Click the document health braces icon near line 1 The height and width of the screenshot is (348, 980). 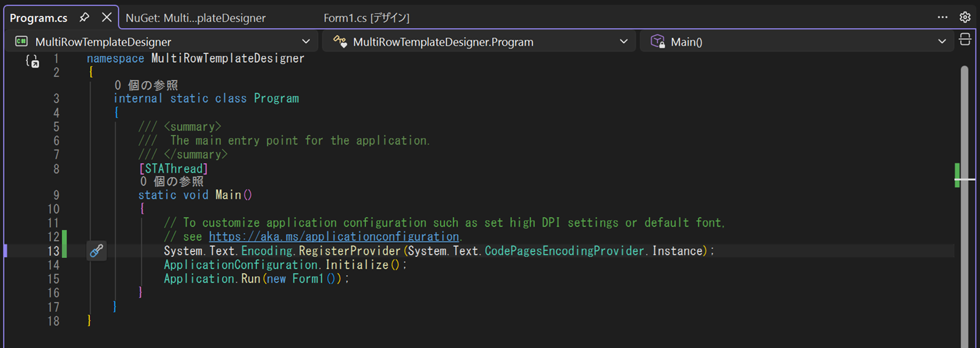[x=32, y=61]
